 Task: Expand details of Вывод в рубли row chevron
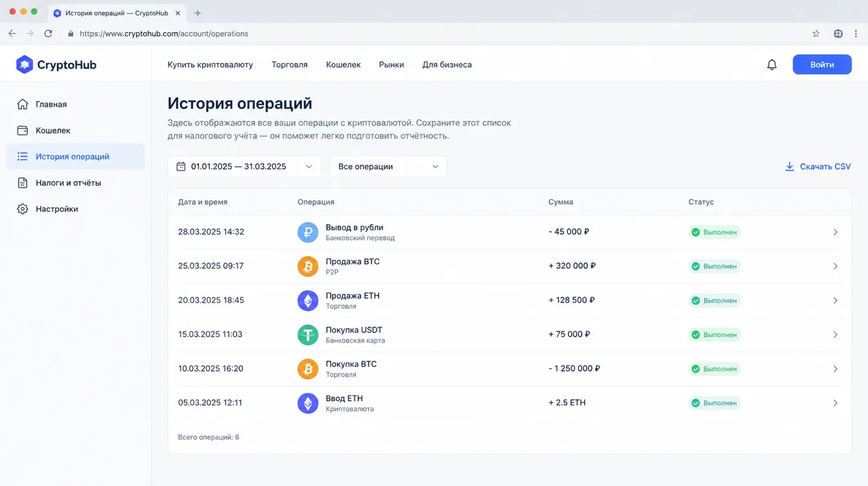[835, 232]
